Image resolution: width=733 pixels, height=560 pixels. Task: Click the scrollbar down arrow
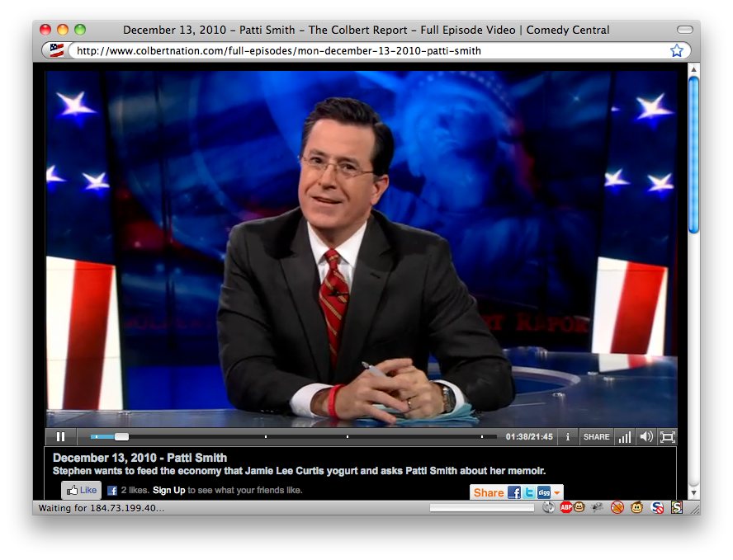[693, 492]
